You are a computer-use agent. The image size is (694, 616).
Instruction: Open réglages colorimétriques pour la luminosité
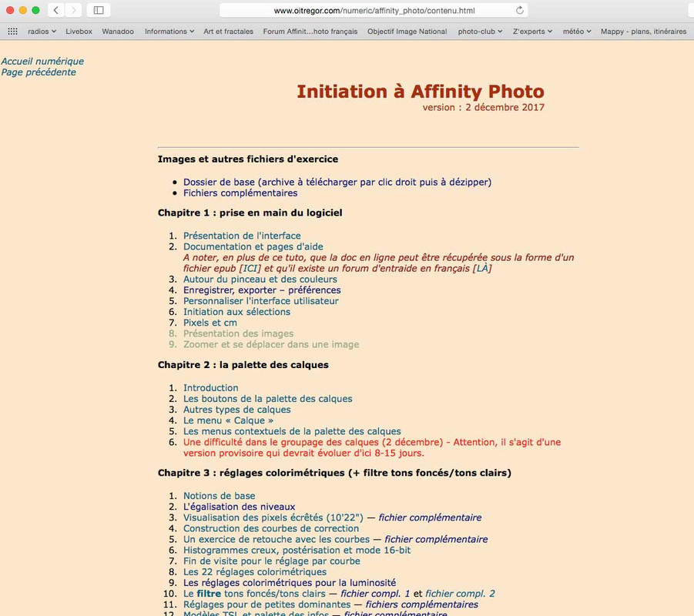tap(290, 582)
